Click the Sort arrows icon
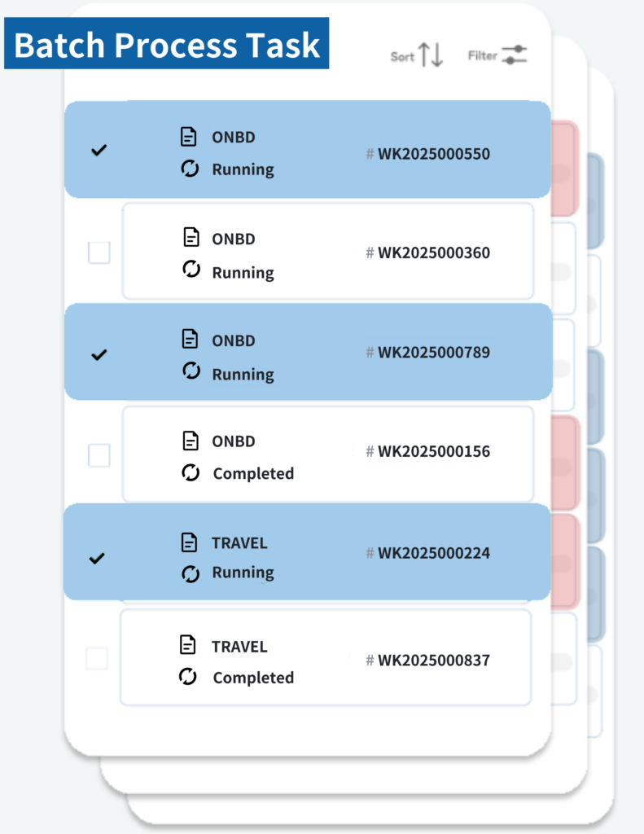 (429, 55)
